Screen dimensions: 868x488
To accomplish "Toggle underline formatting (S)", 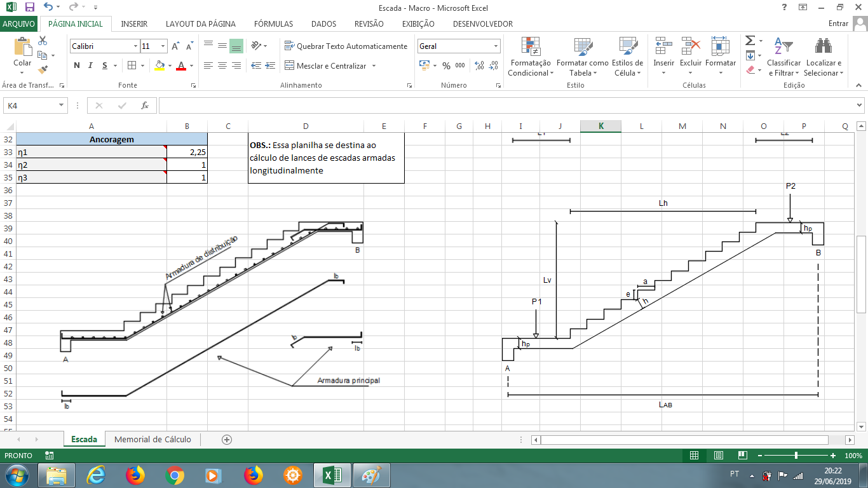I will (105, 65).
